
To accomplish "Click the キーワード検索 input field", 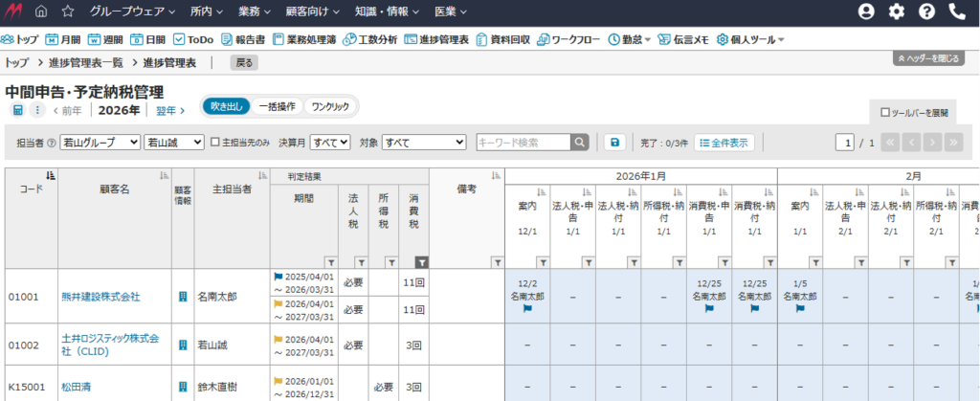I will tap(523, 142).
